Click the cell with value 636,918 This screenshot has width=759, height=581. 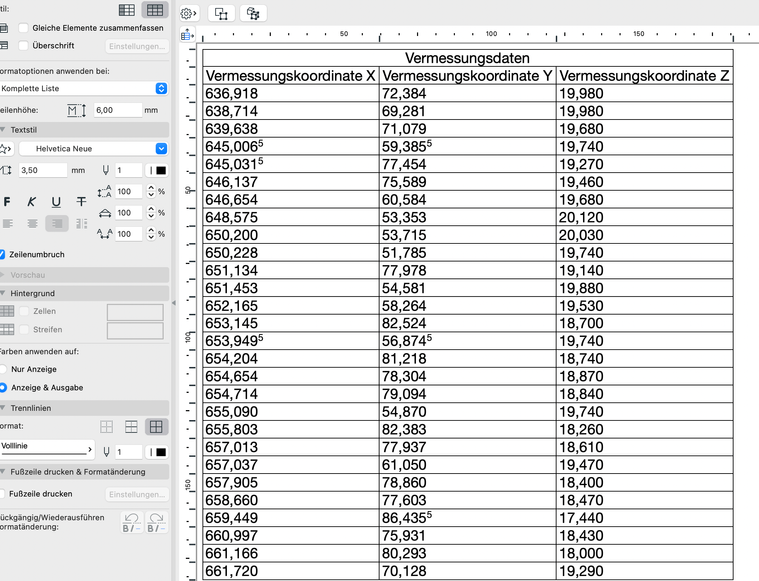click(290, 93)
